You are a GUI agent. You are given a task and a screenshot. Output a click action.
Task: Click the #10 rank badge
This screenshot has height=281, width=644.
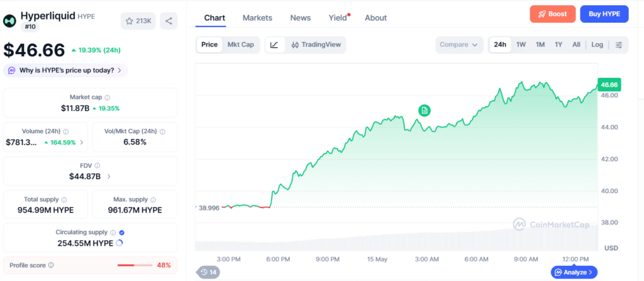[30, 27]
